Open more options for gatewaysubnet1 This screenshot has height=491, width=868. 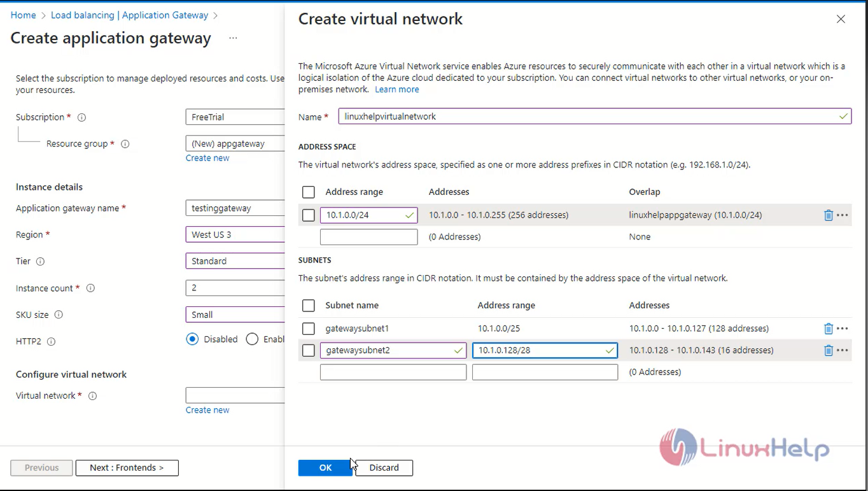click(843, 329)
